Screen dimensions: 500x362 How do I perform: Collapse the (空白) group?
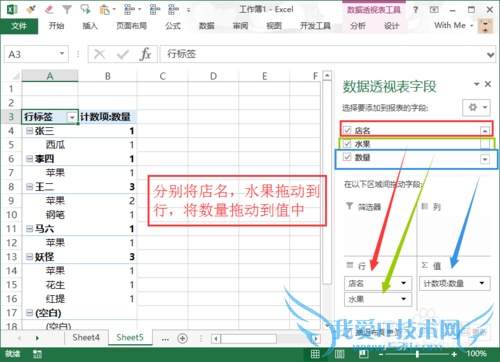point(30,313)
